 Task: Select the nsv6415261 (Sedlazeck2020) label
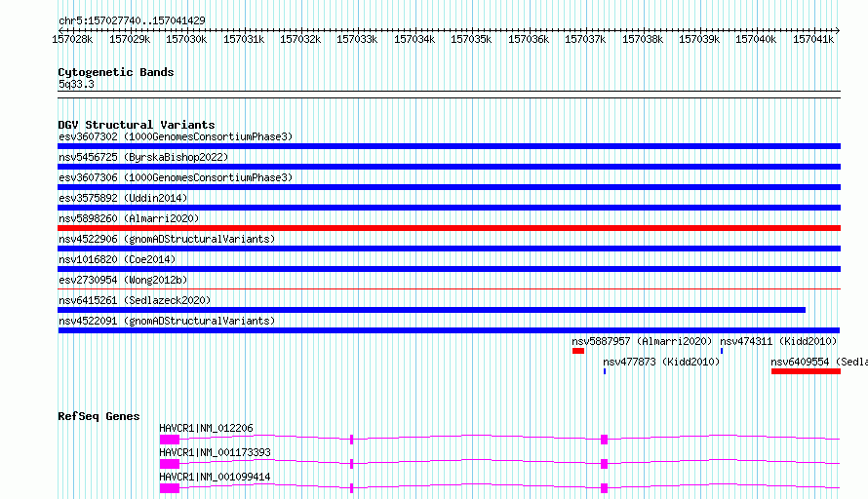[x=135, y=300]
